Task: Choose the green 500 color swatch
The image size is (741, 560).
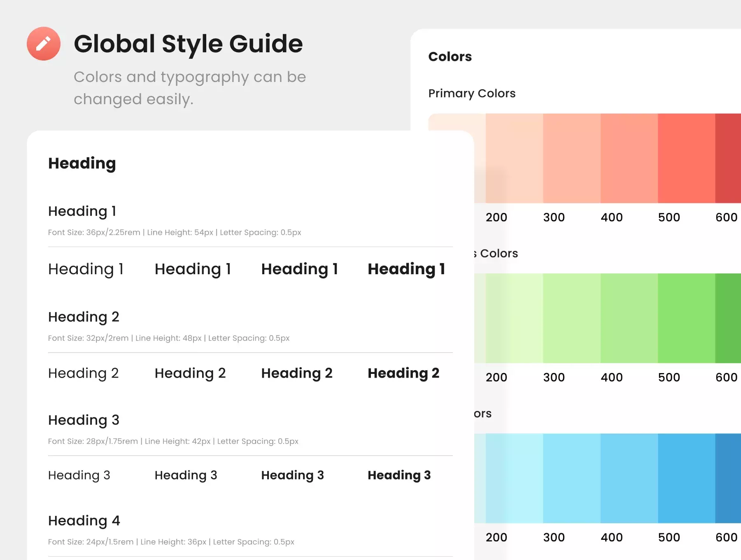Action: pos(686,318)
